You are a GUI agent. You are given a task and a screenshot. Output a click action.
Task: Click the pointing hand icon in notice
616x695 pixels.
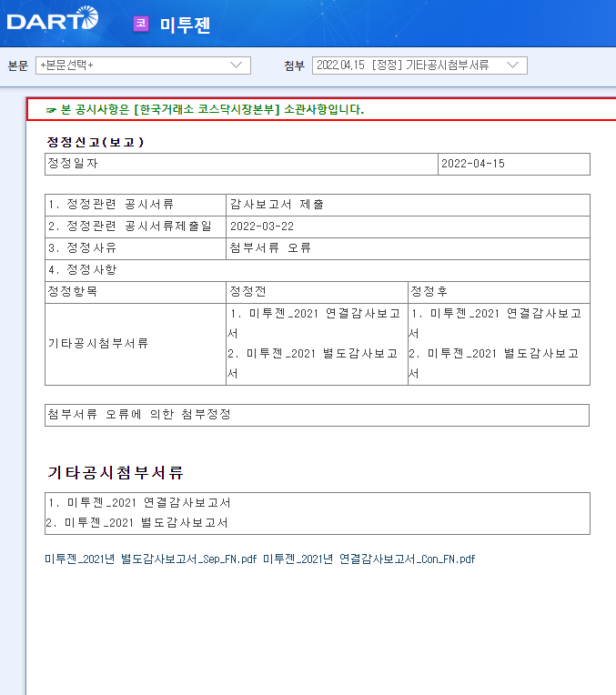(52, 110)
